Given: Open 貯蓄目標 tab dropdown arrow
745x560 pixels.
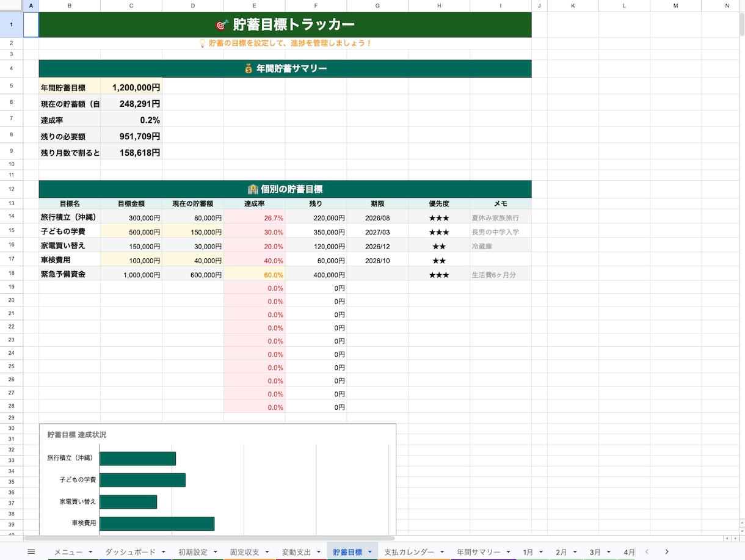Looking at the screenshot, I should pyautogui.click(x=370, y=552).
